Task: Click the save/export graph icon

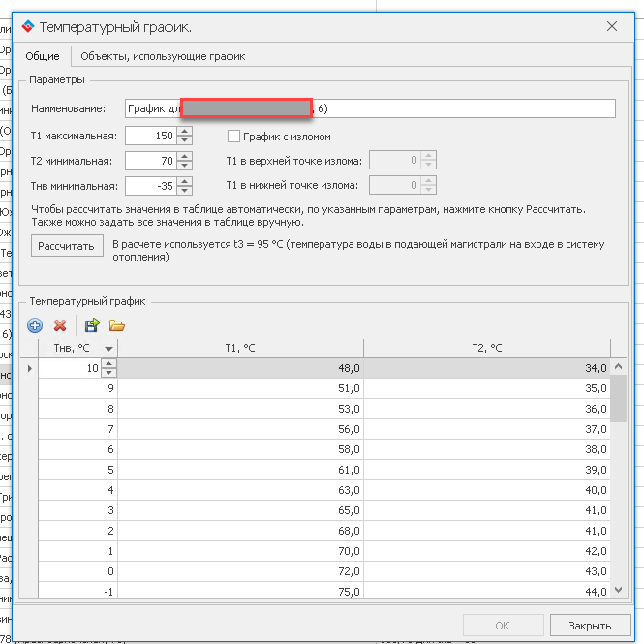Action: [x=92, y=326]
